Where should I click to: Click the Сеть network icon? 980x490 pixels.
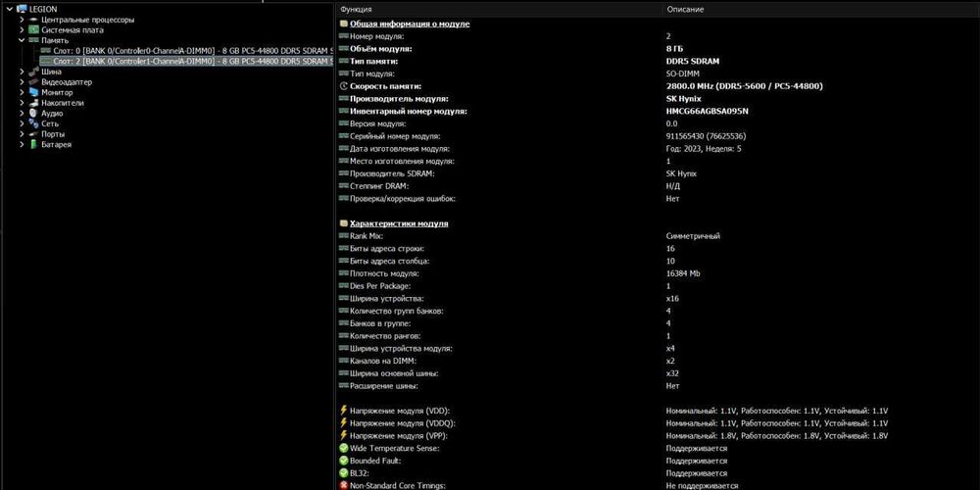pos(33,123)
